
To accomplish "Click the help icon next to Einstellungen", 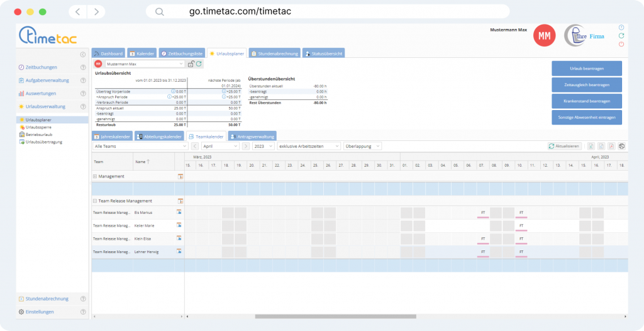I will click(83, 311).
